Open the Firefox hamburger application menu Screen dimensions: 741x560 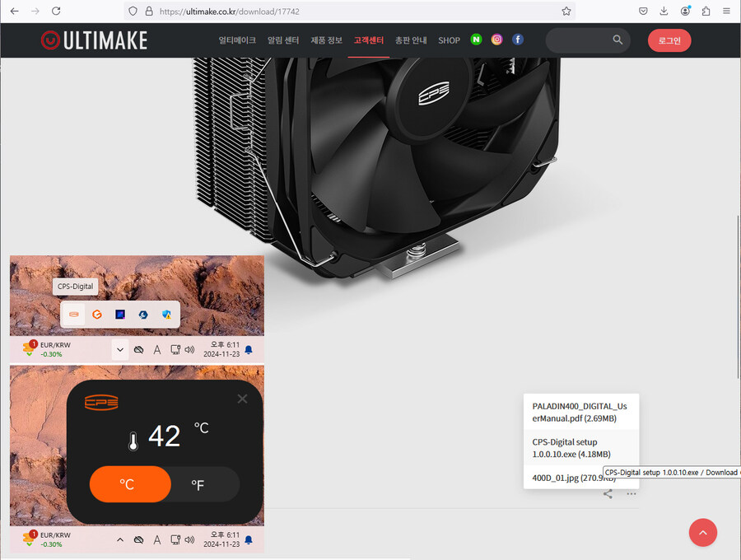[x=726, y=12]
